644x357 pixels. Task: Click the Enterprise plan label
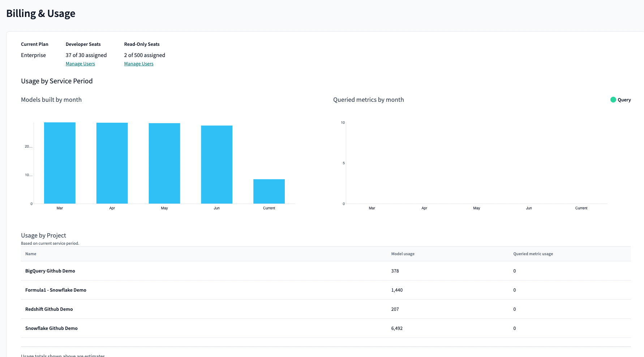click(x=33, y=55)
